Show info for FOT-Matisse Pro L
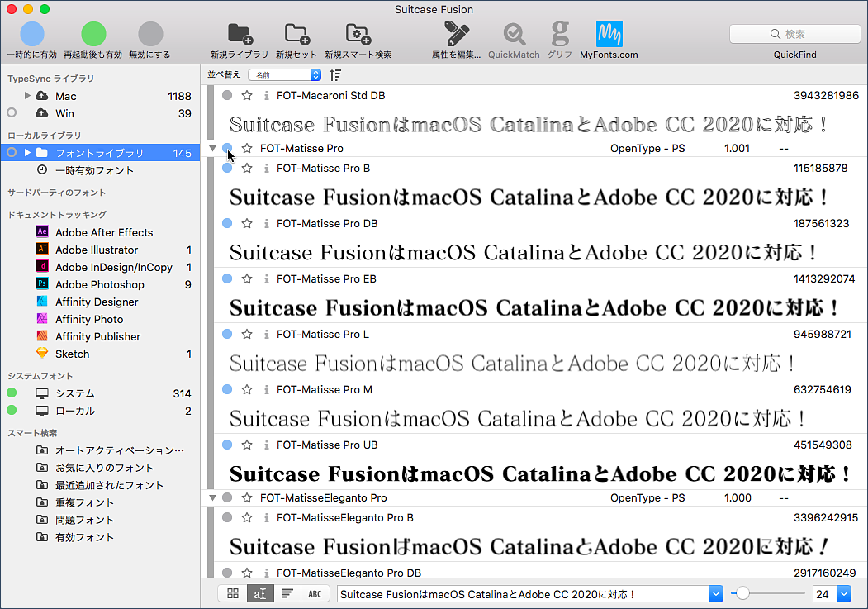868x609 pixels. click(x=266, y=334)
